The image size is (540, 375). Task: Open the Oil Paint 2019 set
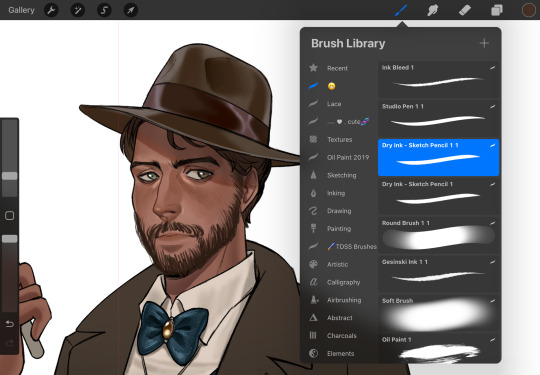[x=348, y=157]
